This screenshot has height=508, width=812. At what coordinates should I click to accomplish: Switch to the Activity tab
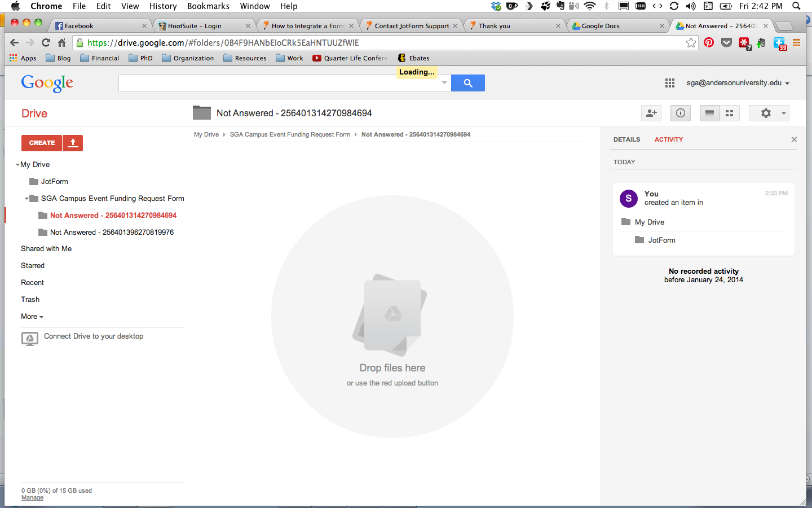[x=669, y=139]
